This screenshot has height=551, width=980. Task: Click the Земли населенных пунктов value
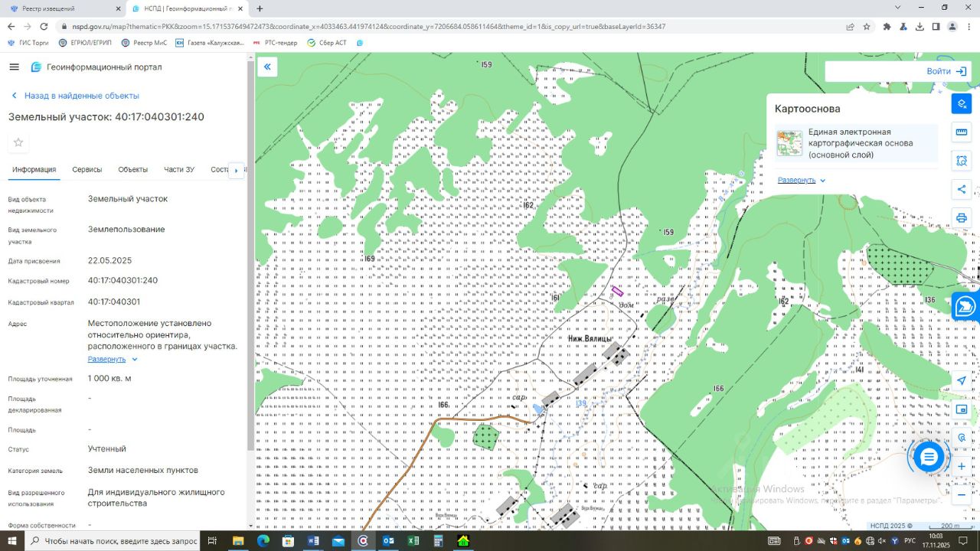pos(143,470)
